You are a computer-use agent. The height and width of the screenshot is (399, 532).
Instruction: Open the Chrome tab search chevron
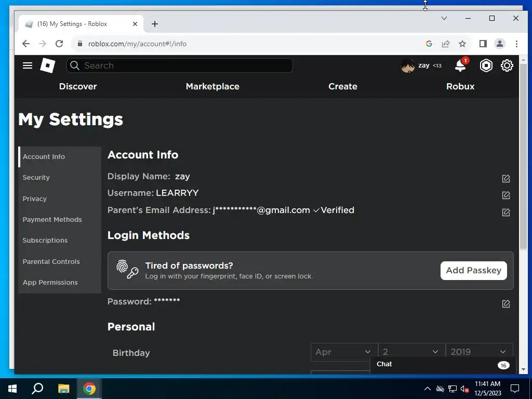point(444,18)
